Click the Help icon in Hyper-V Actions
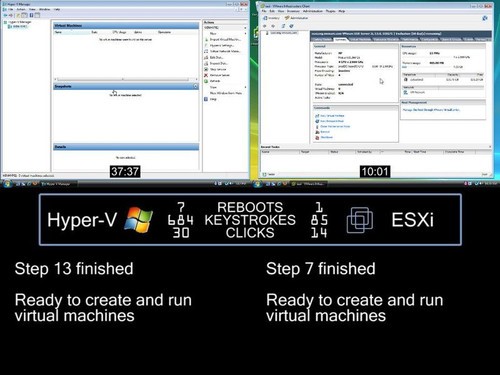The width and height of the screenshot is (500, 375). (206, 99)
